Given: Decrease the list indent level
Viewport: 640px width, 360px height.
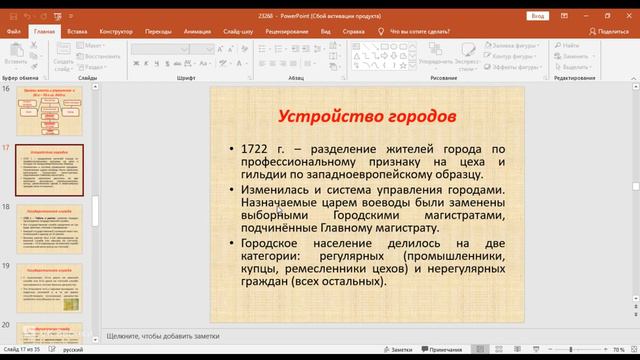Looking at the screenshot, I should 296,49.
